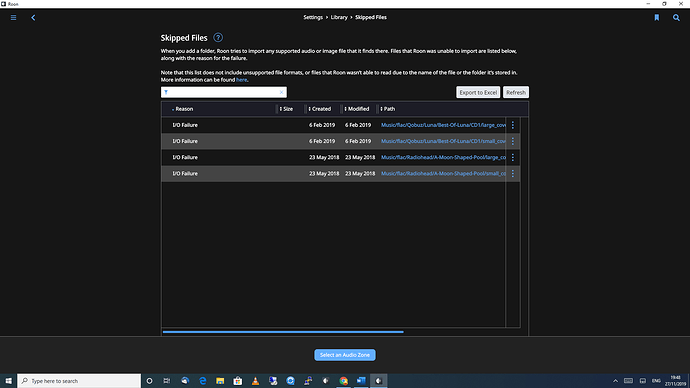Click the Export to Excel button
Viewport: 690px width, 388px height.
coord(478,92)
